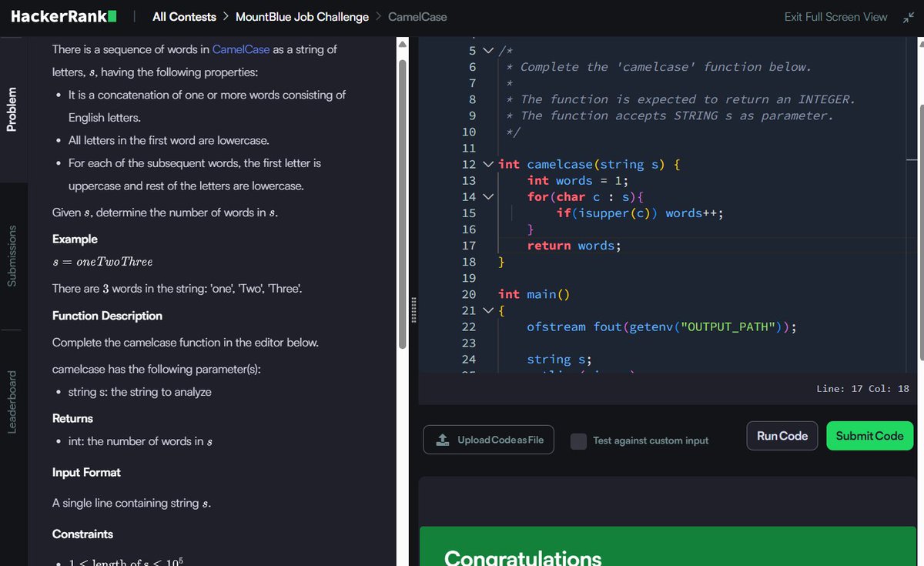
Task: Switch to the Problem side tab
Action: pos(12,109)
